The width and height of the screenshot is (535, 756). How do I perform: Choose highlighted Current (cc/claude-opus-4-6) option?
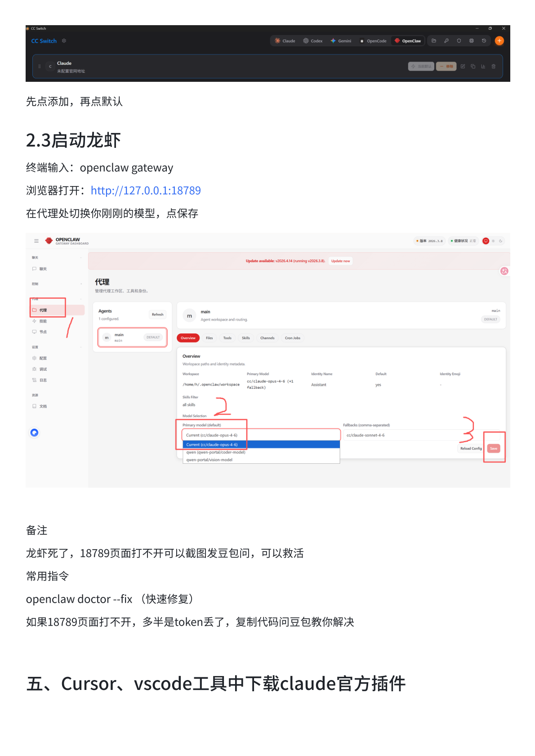click(x=261, y=445)
